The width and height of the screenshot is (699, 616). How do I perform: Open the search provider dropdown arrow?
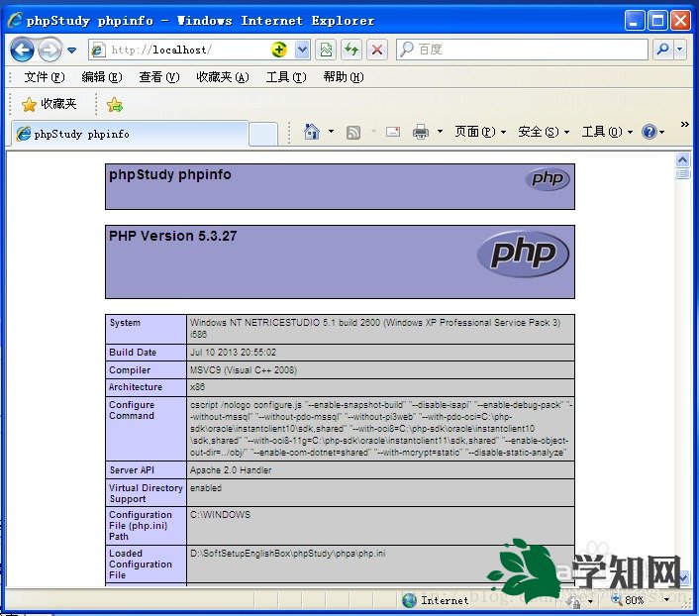[679, 50]
